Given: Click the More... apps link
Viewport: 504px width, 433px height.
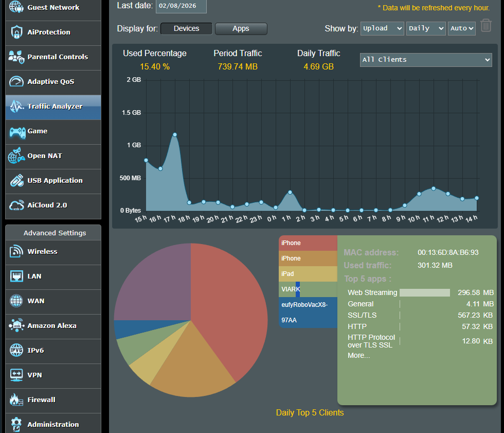Looking at the screenshot, I should tap(359, 355).
